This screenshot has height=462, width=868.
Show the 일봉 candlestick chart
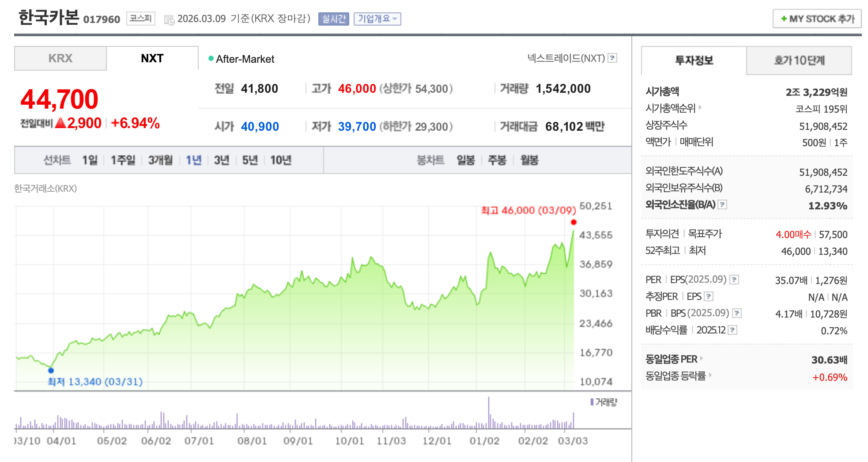pos(466,160)
